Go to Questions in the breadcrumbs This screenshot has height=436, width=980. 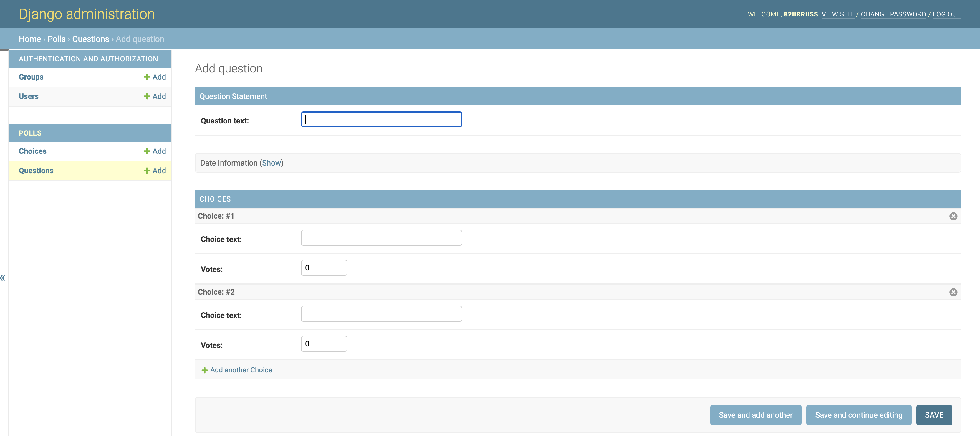coord(90,39)
